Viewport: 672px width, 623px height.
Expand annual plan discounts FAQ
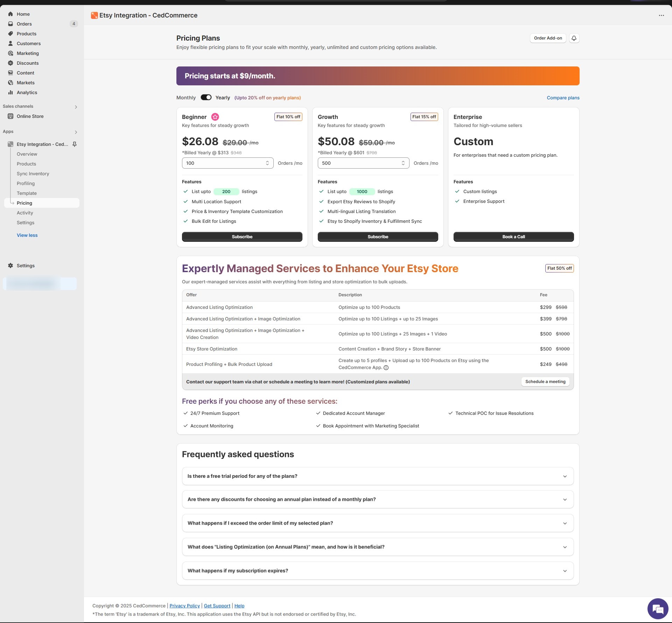point(378,499)
